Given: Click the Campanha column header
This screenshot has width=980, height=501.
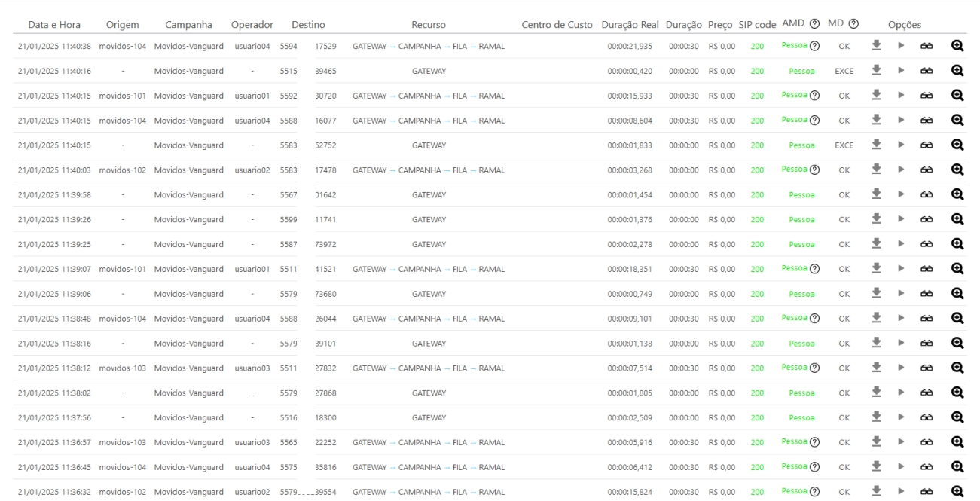Looking at the screenshot, I should (188, 25).
